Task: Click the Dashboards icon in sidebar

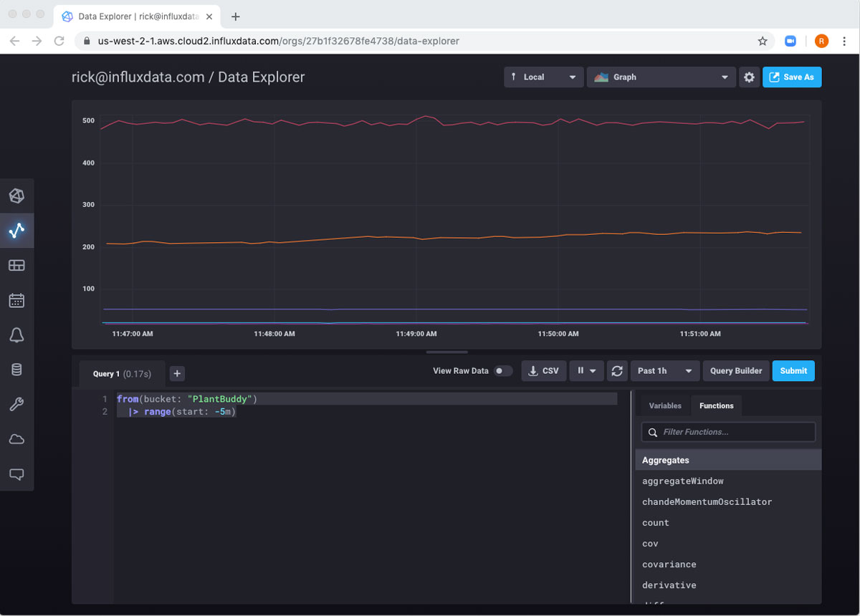Action: [16, 265]
